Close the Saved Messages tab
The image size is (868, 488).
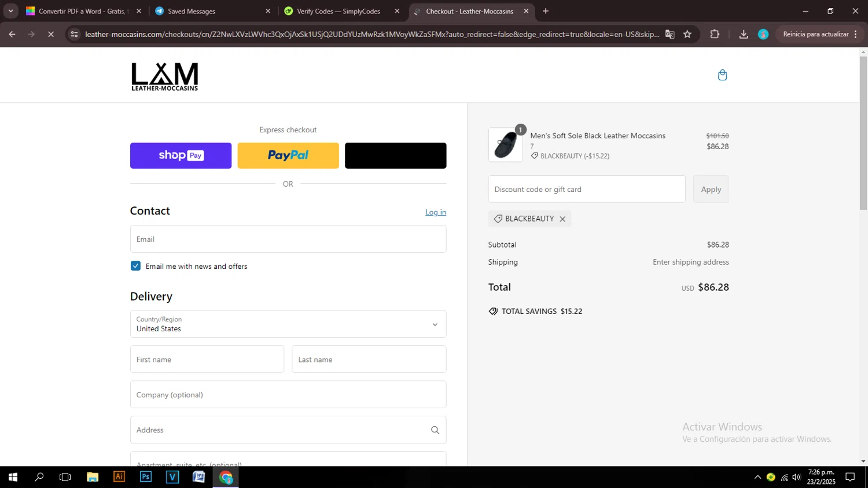coord(268,11)
